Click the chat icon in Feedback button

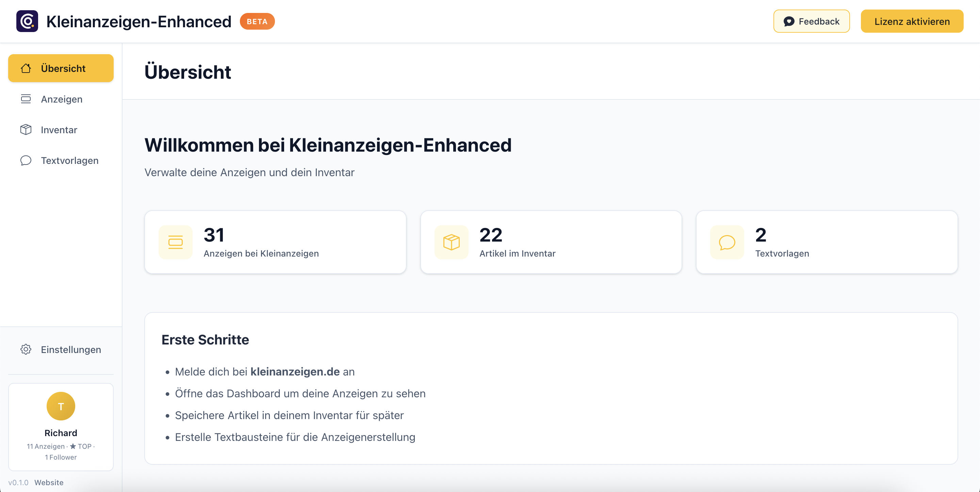[789, 21]
